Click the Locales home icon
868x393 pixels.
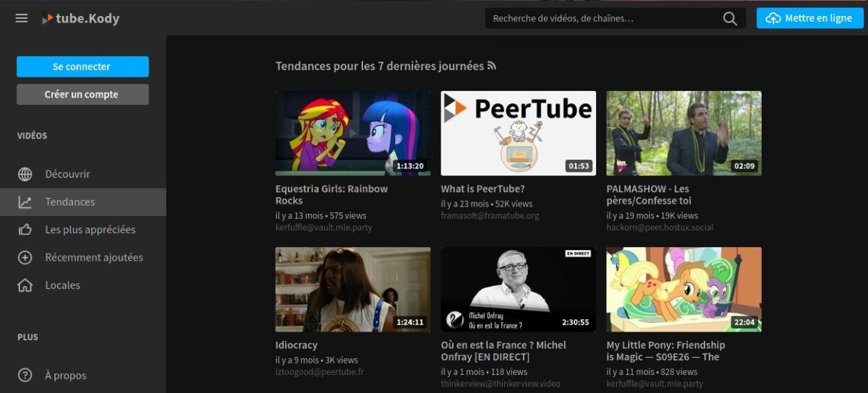25,285
